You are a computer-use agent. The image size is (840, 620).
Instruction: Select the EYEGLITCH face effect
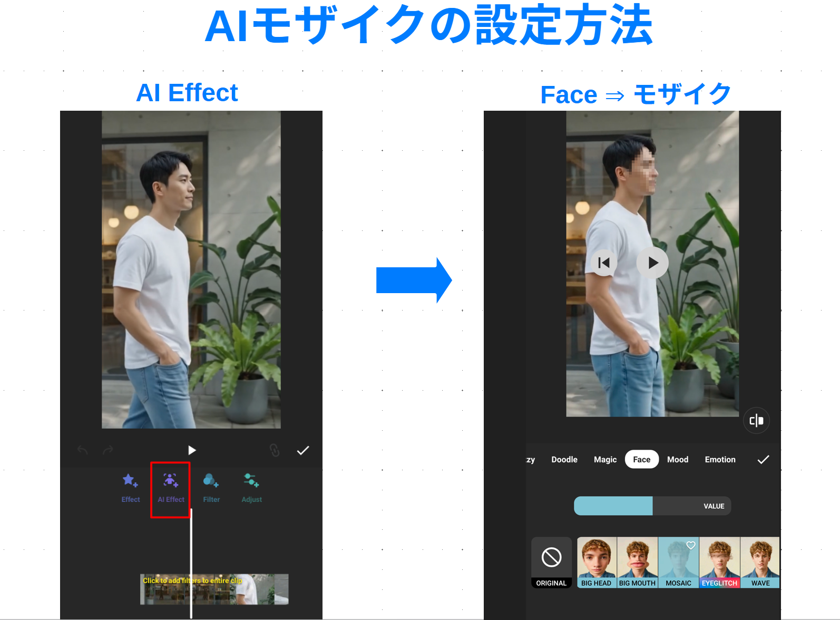click(x=719, y=563)
